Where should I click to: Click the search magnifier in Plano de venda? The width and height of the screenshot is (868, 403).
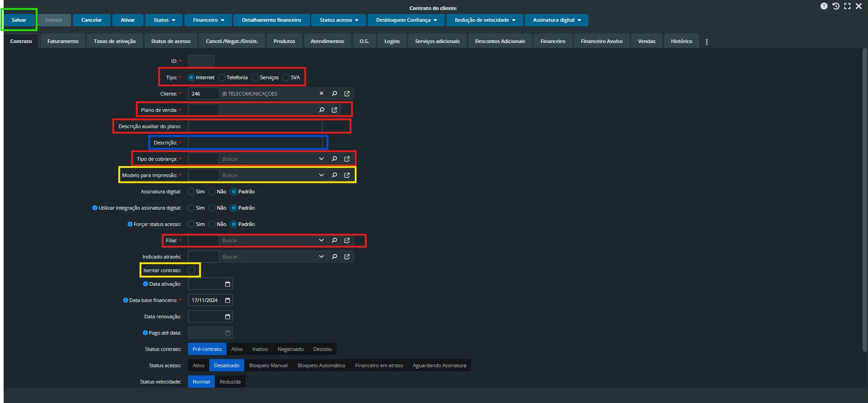[x=322, y=110]
